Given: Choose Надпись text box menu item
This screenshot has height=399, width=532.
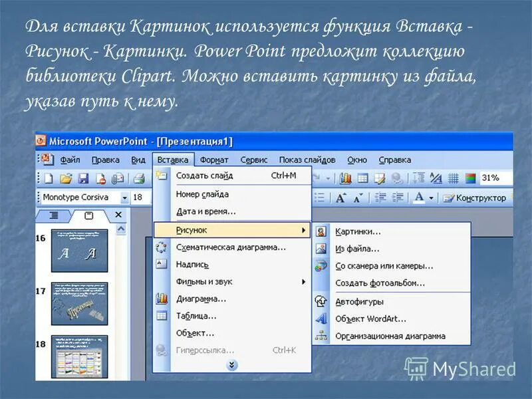Looking at the screenshot, I should point(232,264).
